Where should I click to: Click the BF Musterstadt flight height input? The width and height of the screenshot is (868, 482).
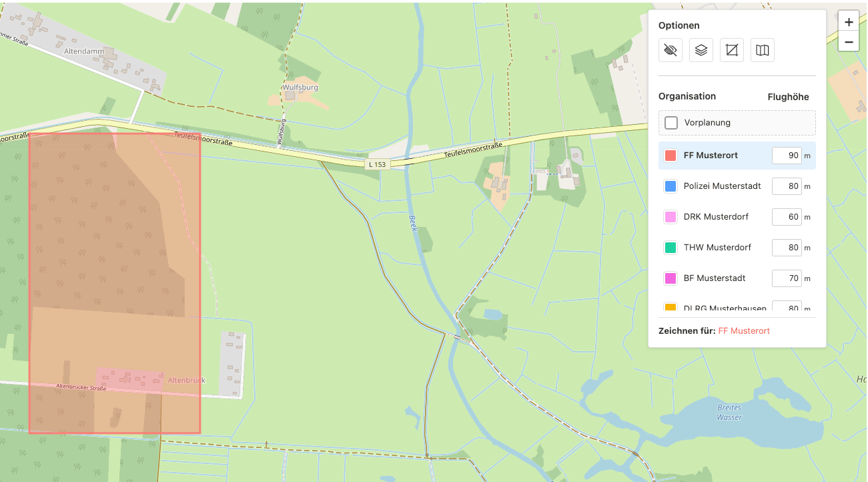pos(787,278)
